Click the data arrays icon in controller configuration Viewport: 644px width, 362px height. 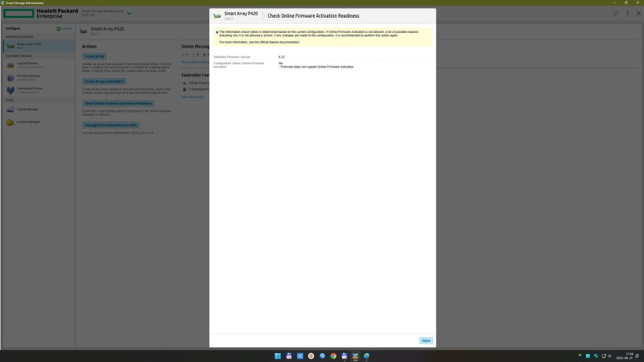184,83
